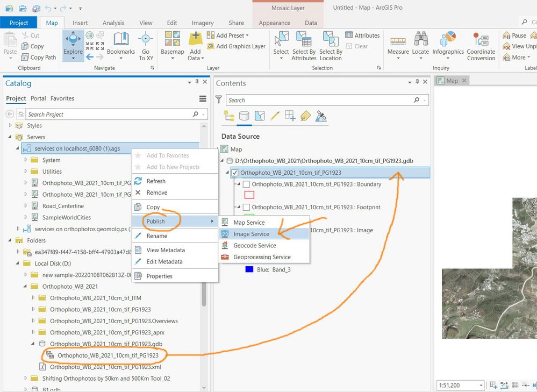This screenshot has width=537, height=392.
Task: Choose Geoprocessing Service menu entry
Action: pyautogui.click(x=264, y=257)
